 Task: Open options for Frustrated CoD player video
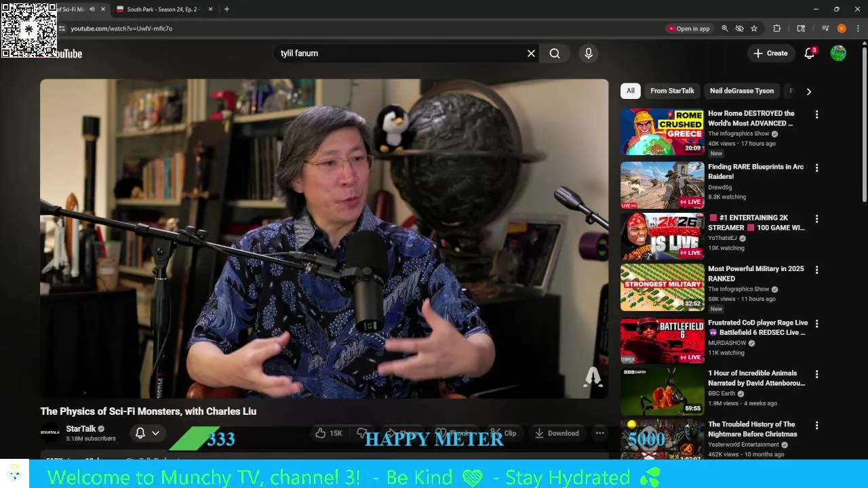pyautogui.click(x=816, y=324)
